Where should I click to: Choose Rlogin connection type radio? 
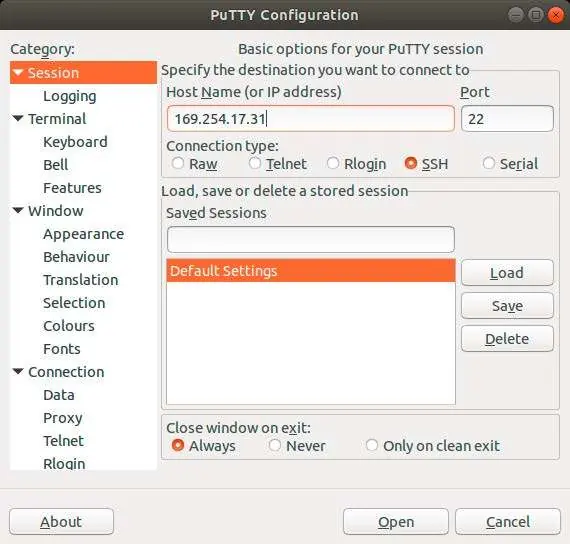(x=333, y=163)
